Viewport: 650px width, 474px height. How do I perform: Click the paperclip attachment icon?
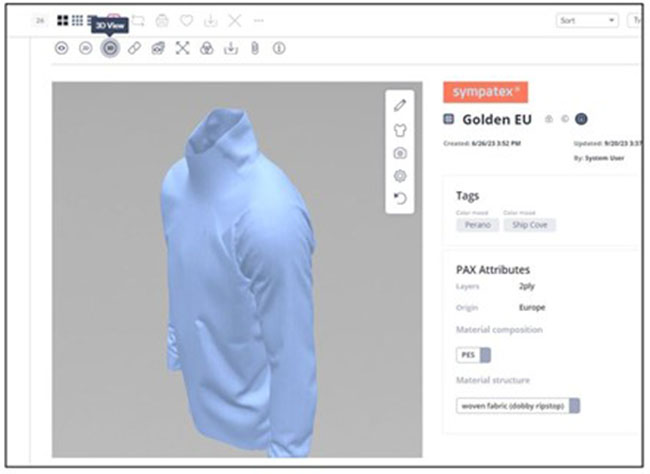[x=254, y=48]
